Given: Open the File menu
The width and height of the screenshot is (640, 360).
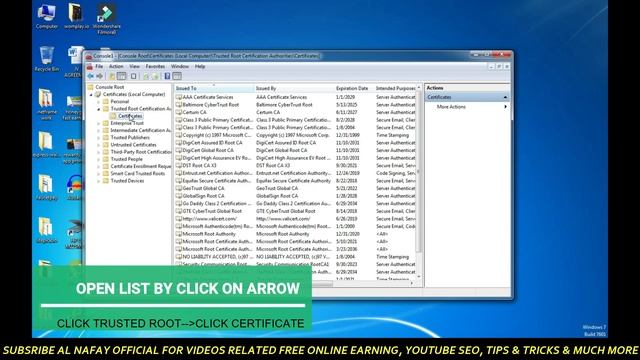Looking at the screenshot, I should point(99,67).
